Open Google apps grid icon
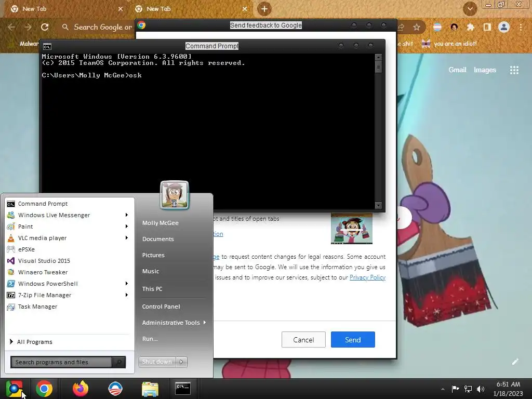 514,70
